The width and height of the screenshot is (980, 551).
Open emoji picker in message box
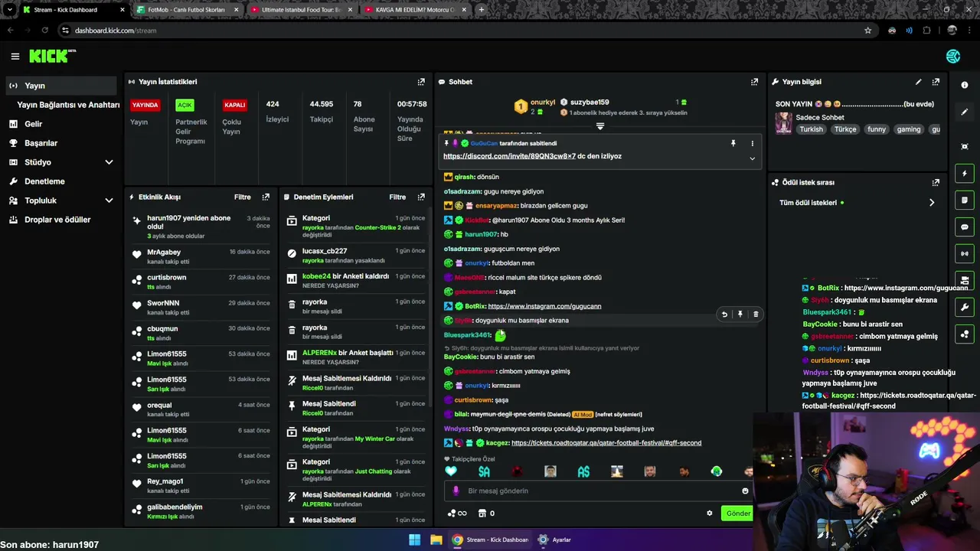pos(745,491)
